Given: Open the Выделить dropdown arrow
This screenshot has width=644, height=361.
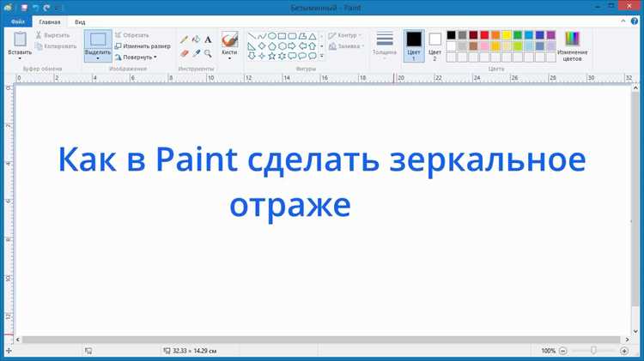Looking at the screenshot, I should click(x=98, y=58).
